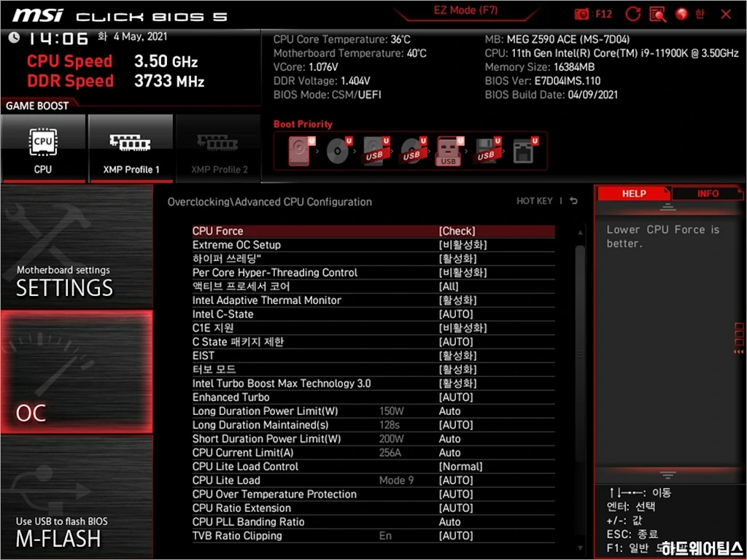Image resolution: width=747 pixels, height=560 pixels.
Task: Click scroll-down arrow of settings list
Action: (x=580, y=548)
